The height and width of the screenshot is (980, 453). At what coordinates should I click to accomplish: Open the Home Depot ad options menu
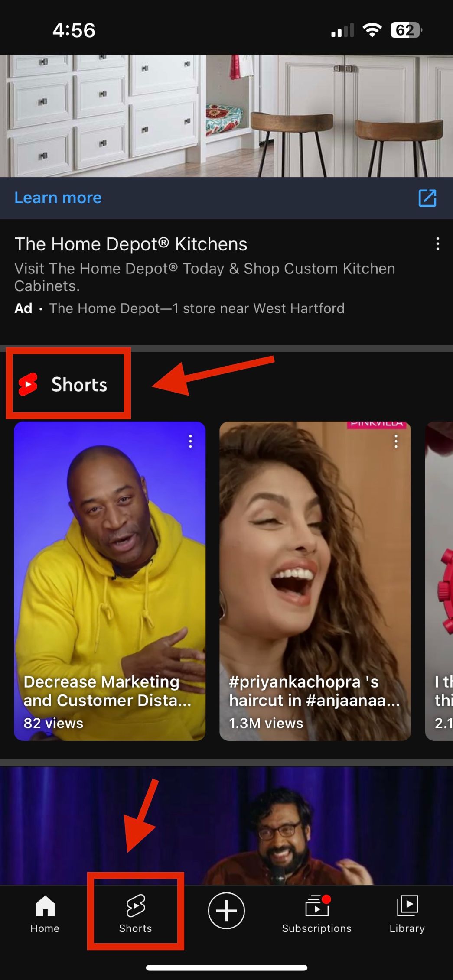click(438, 244)
